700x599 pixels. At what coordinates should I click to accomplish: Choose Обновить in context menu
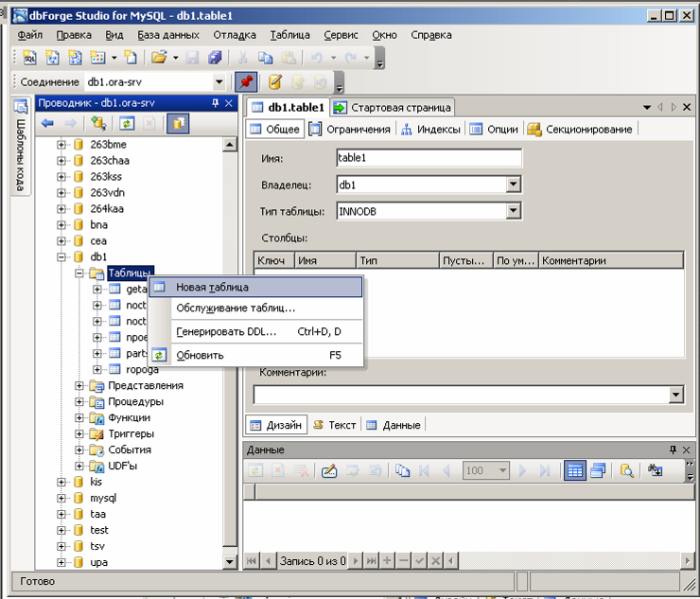tap(255, 355)
